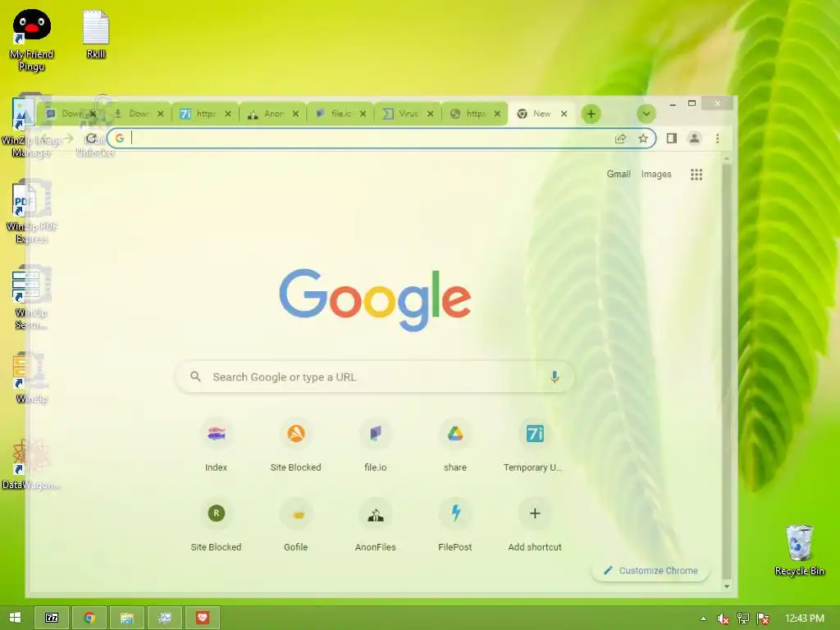
Task: Close the file.io tab
Action: 363,113
